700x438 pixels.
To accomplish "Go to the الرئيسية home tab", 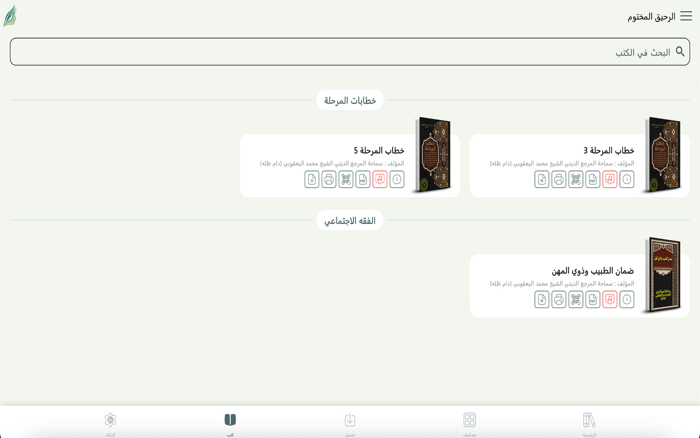I will [x=589, y=424].
